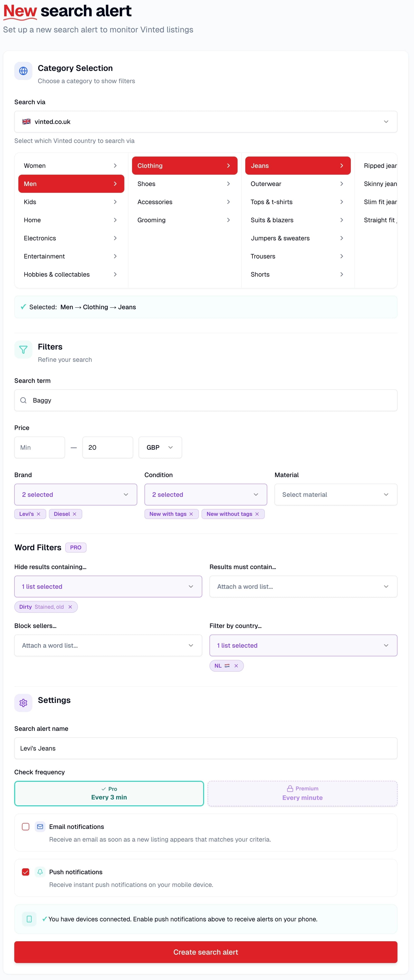Enable Email notifications
The image size is (414, 980).
25,826
